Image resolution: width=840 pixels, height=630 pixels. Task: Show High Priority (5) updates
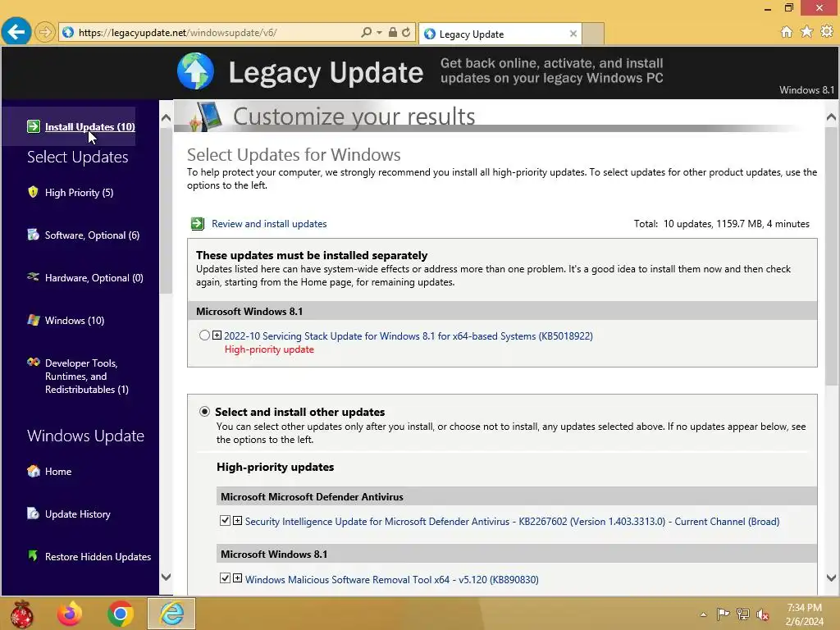[80, 192]
